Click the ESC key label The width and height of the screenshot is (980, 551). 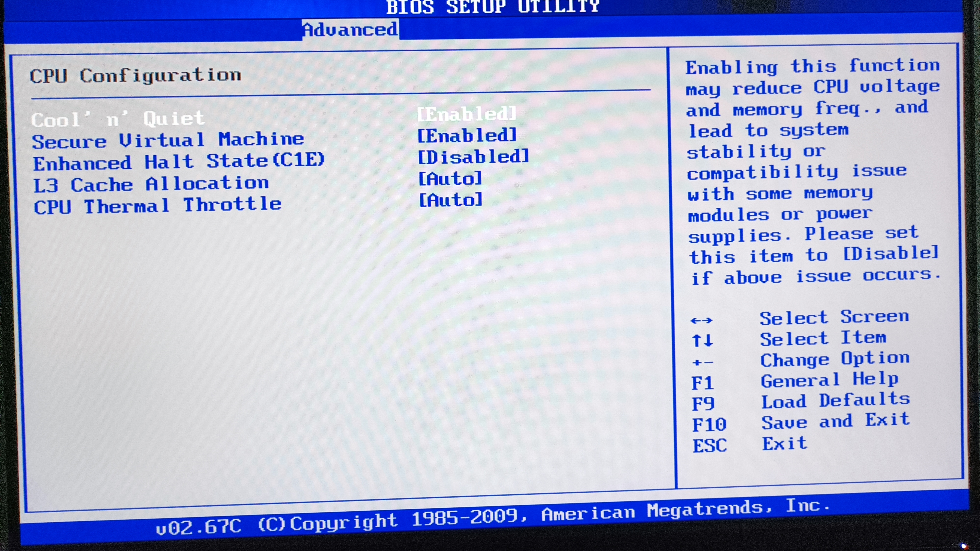(x=710, y=446)
